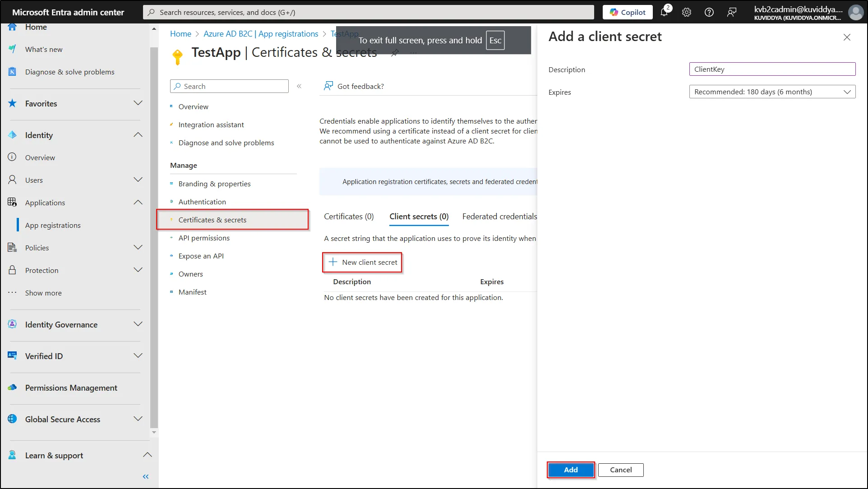
Task: Expand the Verified ID chevron
Action: coord(138,356)
